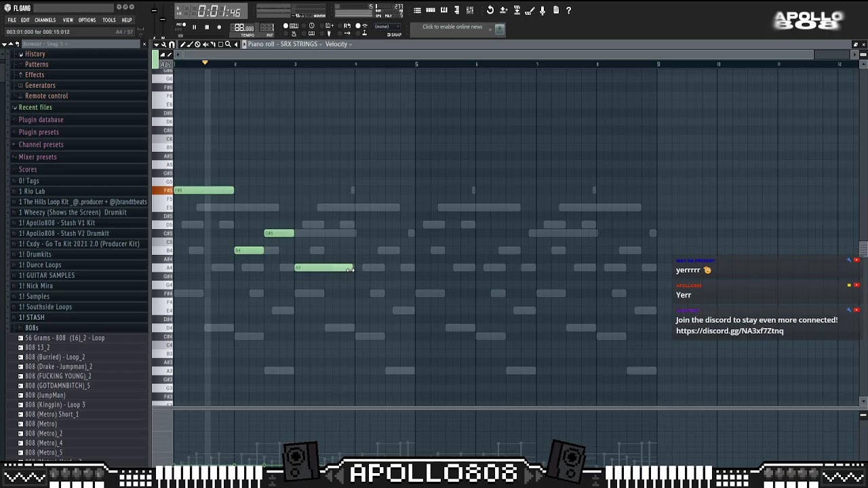Toggle the wait for input clock option
The height and width of the screenshot is (488, 868).
311,26
